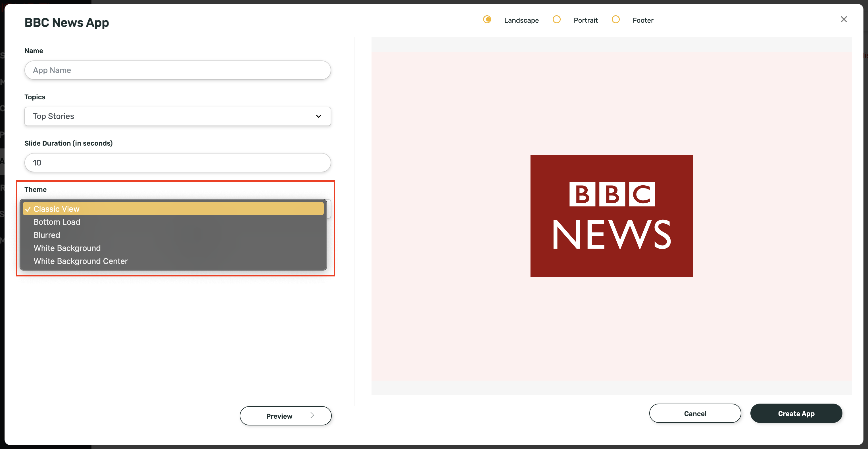This screenshot has height=449, width=868.
Task: Choose Blurred theme option
Action: coord(173,235)
